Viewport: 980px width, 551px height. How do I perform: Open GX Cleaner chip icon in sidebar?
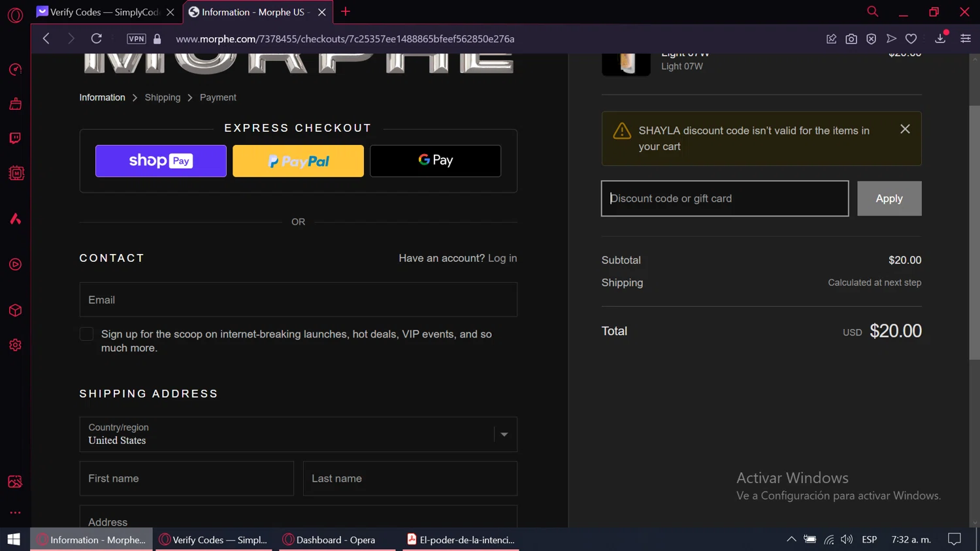[16, 173]
